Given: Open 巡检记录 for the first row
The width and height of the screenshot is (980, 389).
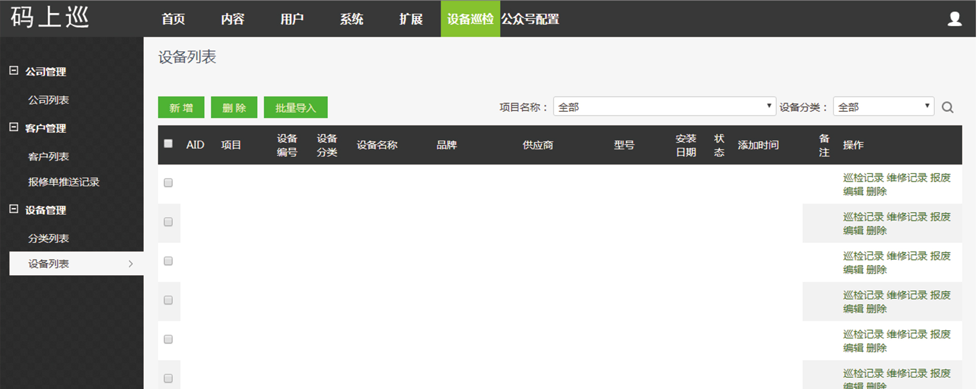Looking at the screenshot, I should [863, 178].
